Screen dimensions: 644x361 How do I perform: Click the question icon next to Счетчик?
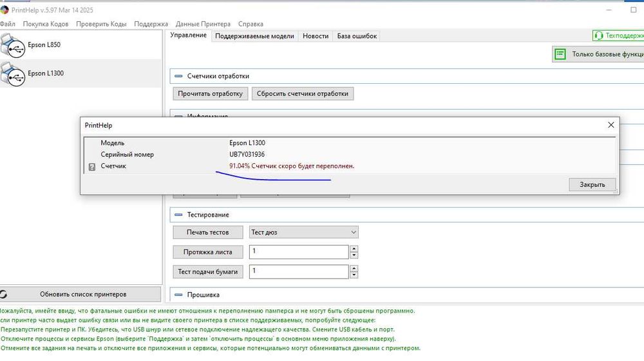click(x=92, y=167)
